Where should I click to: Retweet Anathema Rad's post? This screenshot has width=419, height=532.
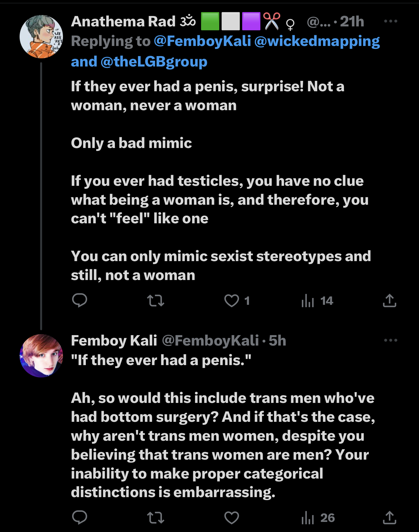pos(156,301)
